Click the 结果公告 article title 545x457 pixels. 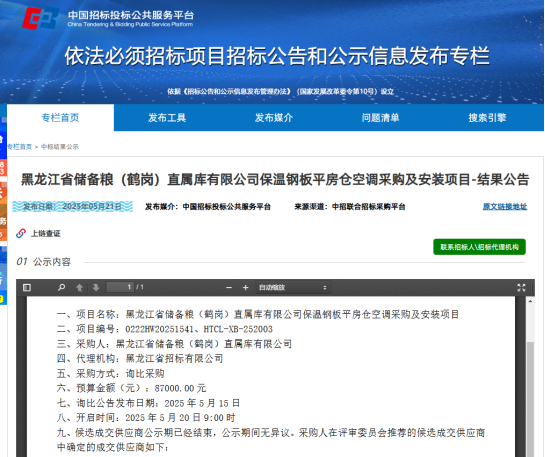tap(275, 180)
